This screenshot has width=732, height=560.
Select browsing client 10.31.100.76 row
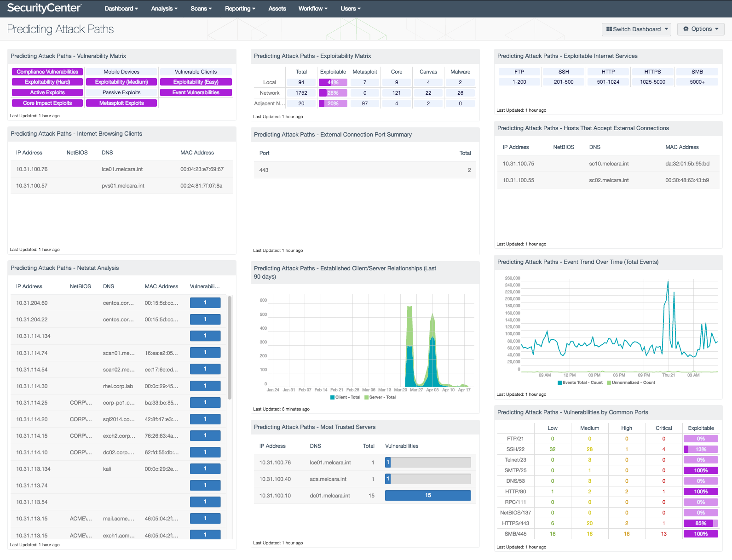click(122, 169)
